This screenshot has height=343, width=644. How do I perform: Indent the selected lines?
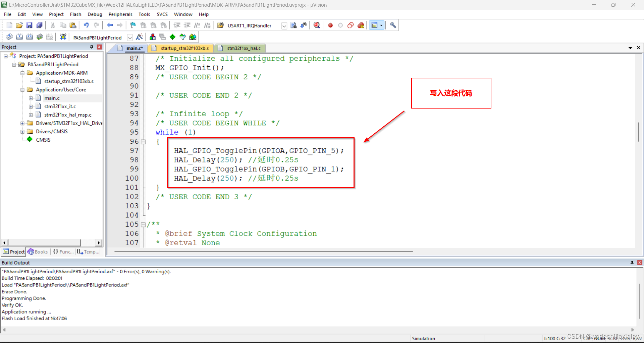(x=177, y=25)
